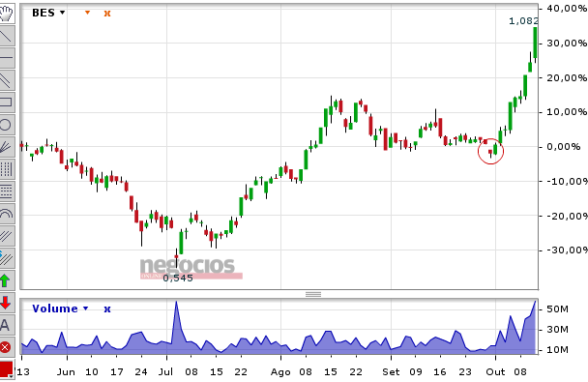Select the diagonal trend line tool
Screen dimensions: 588x382
[x=7, y=36]
